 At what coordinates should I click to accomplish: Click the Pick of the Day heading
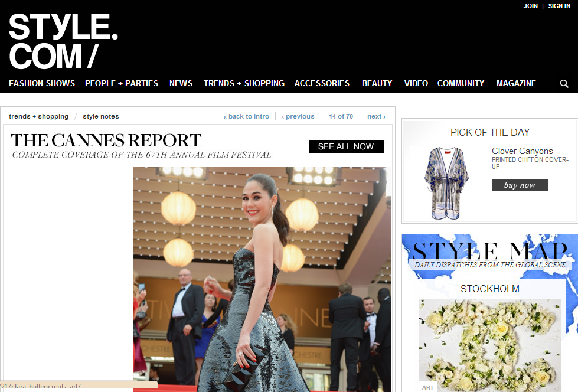490,132
